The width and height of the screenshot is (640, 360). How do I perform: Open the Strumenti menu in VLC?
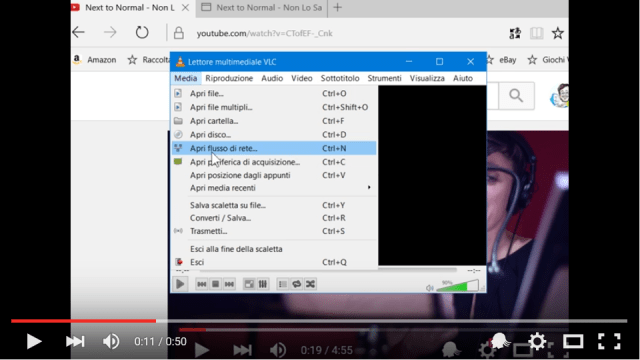coord(384,78)
